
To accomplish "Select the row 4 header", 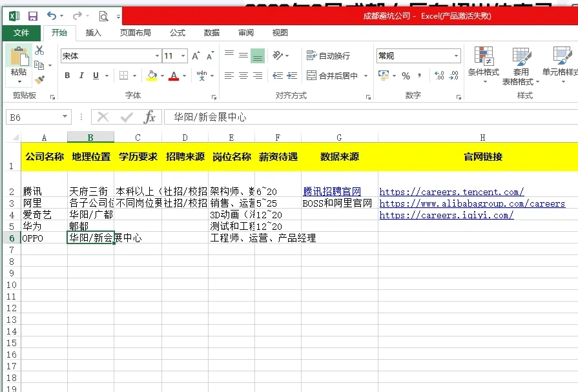I will point(12,215).
